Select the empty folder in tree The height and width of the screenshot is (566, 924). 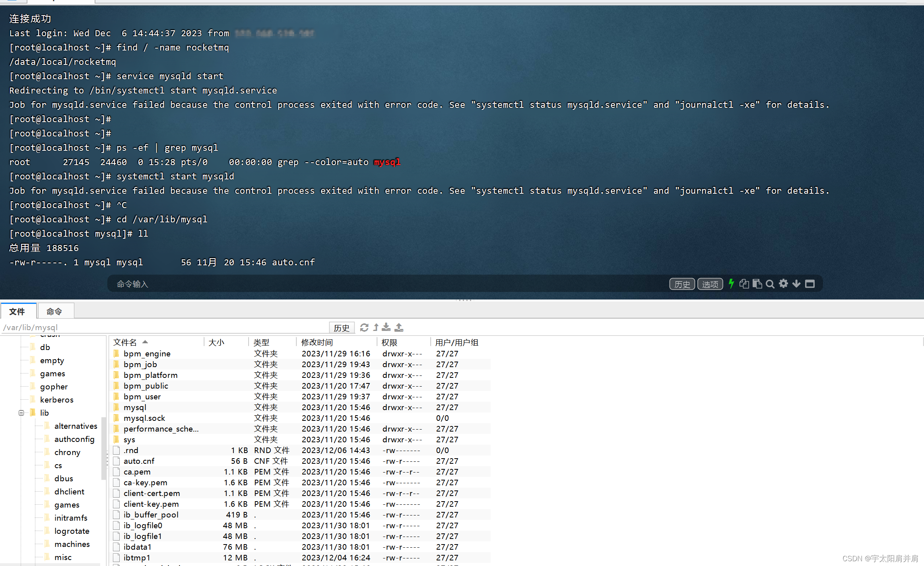click(x=52, y=360)
